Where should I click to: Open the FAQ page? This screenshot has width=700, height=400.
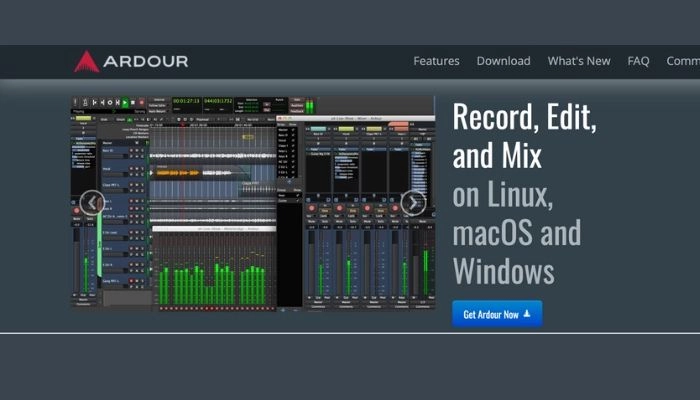[x=638, y=61]
